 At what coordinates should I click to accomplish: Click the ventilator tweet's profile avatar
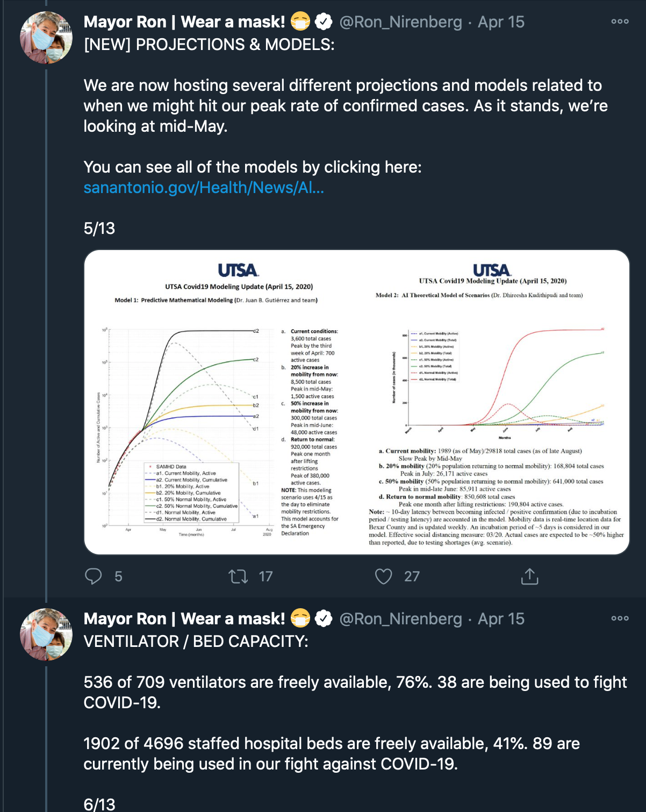pos(46,635)
